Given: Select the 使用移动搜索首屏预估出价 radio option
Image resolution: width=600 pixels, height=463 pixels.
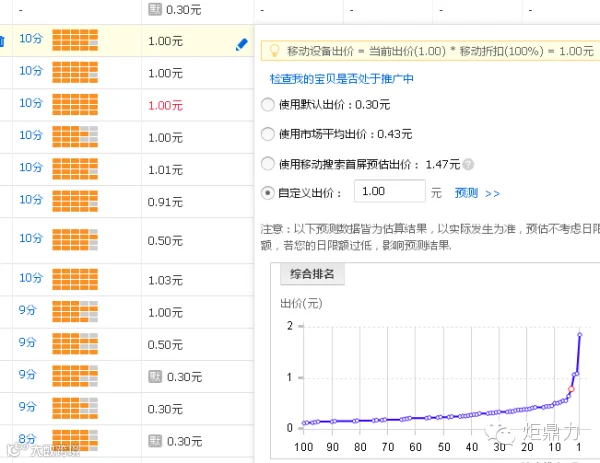Looking at the screenshot, I should [267, 164].
